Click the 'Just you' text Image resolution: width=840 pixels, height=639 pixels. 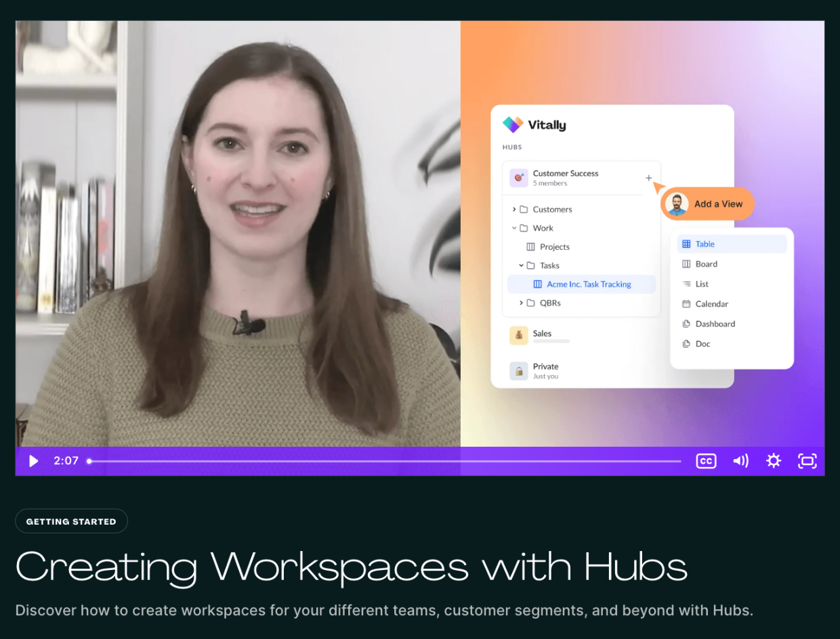pyautogui.click(x=545, y=376)
